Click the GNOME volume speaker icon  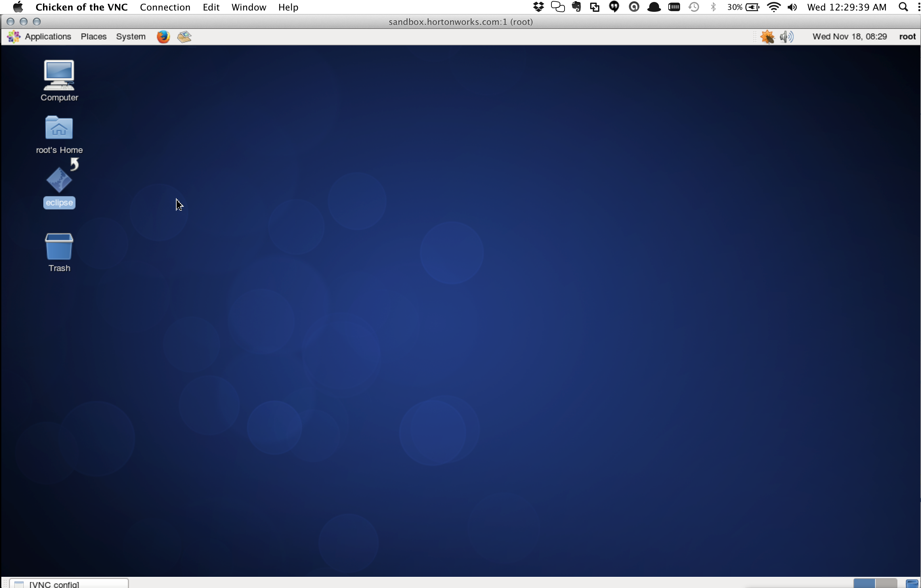786,37
